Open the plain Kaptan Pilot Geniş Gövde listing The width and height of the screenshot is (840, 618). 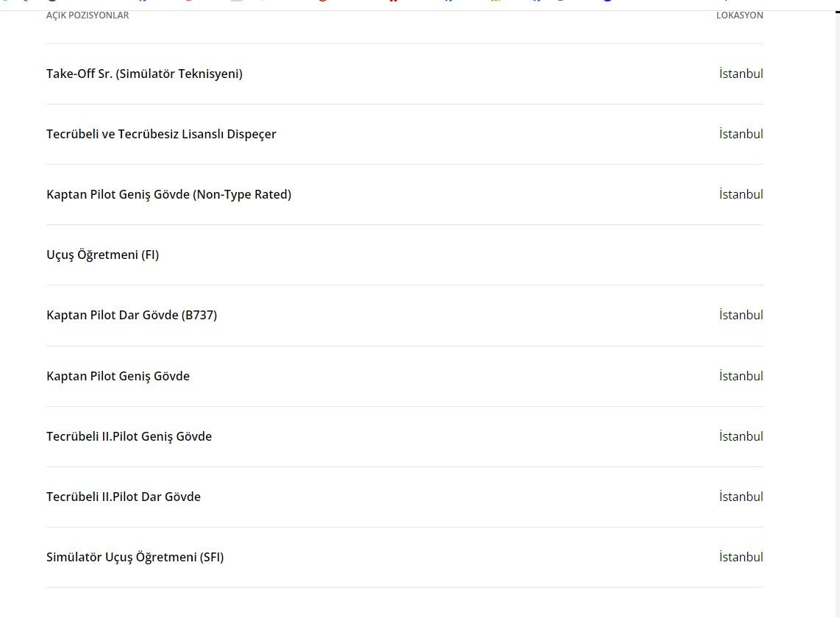point(118,376)
